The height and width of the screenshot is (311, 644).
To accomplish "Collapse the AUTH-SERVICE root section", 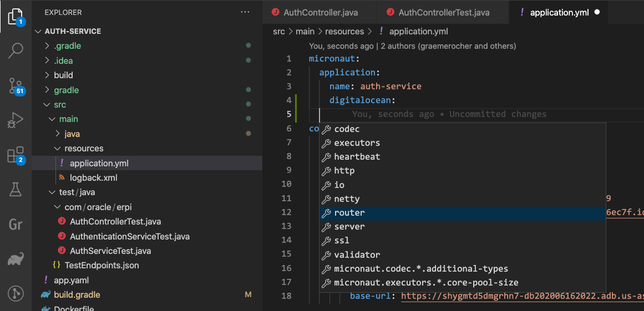I will point(72,32).
